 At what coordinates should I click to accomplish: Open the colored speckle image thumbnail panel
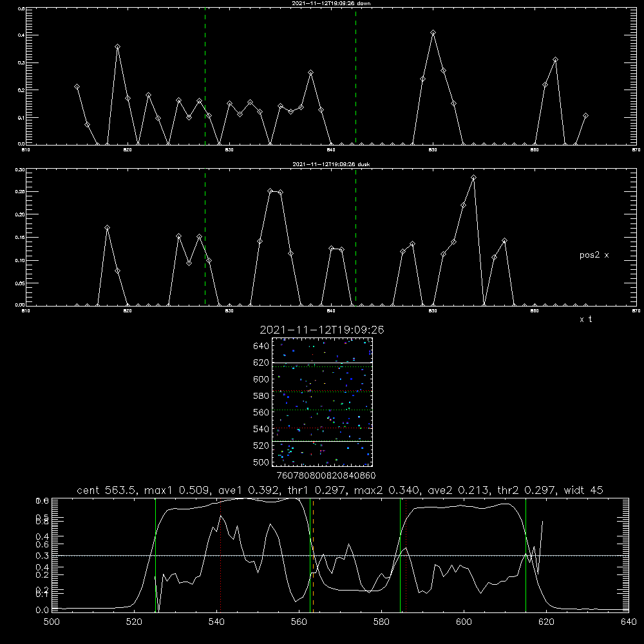point(322,402)
